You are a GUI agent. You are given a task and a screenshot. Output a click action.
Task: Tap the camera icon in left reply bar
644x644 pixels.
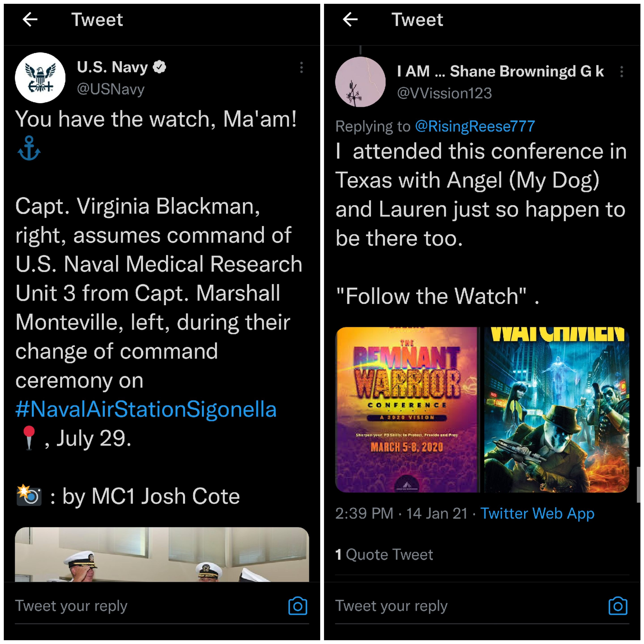coord(298,606)
